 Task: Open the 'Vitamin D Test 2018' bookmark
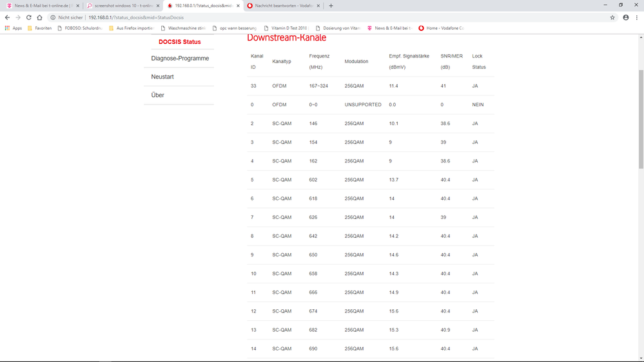click(286, 28)
